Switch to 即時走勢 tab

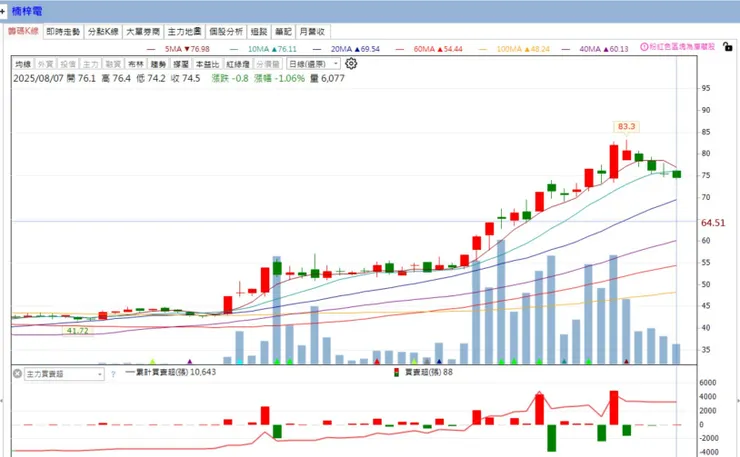[63, 32]
